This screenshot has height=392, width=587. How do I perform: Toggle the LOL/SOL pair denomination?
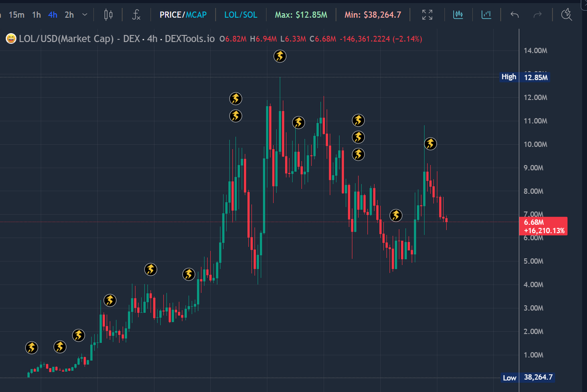pyautogui.click(x=241, y=15)
